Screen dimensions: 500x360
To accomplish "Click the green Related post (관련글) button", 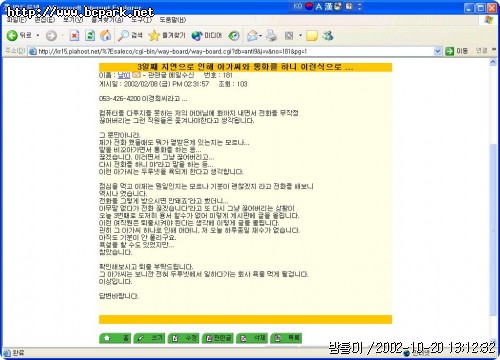I will (x=218, y=338).
